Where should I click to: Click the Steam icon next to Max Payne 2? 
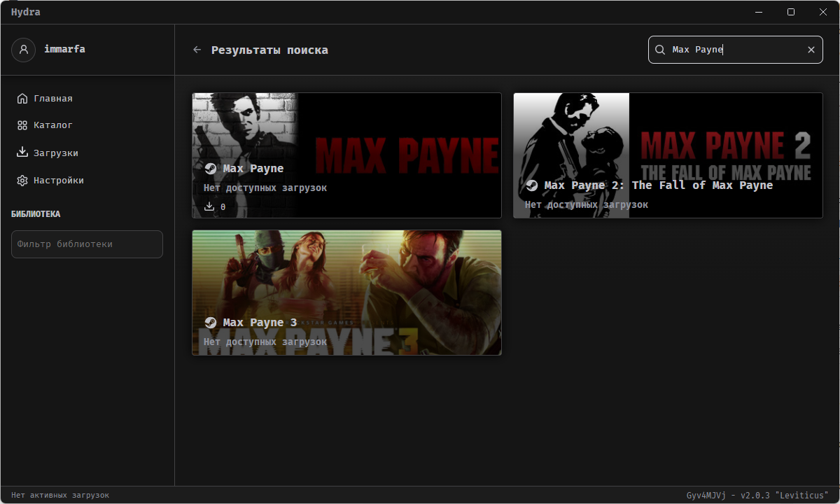pyautogui.click(x=531, y=185)
